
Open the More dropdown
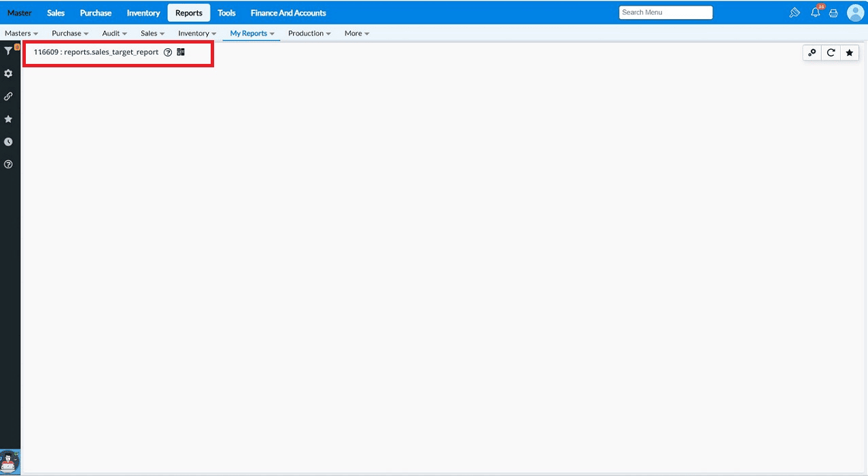click(357, 33)
